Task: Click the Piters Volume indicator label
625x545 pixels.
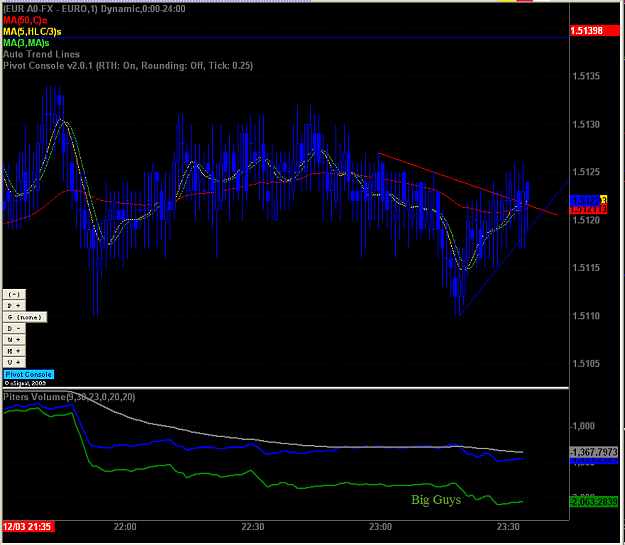Action: tap(69, 397)
